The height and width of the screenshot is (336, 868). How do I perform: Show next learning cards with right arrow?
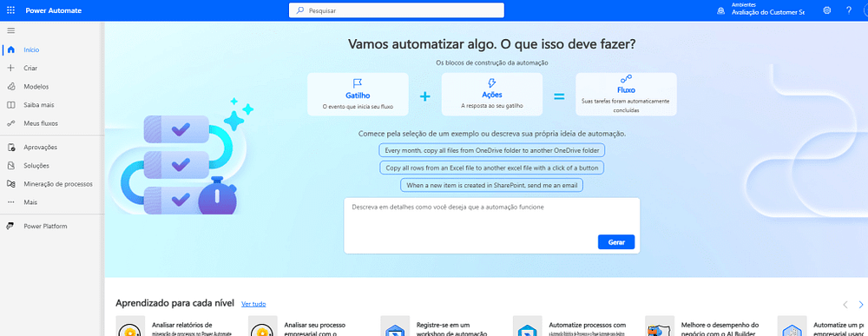tap(861, 305)
